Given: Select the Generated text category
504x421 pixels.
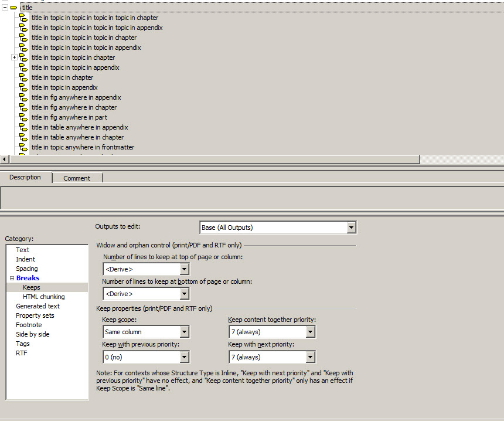Looking at the screenshot, I should pyautogui.click(x=38, y=306).
